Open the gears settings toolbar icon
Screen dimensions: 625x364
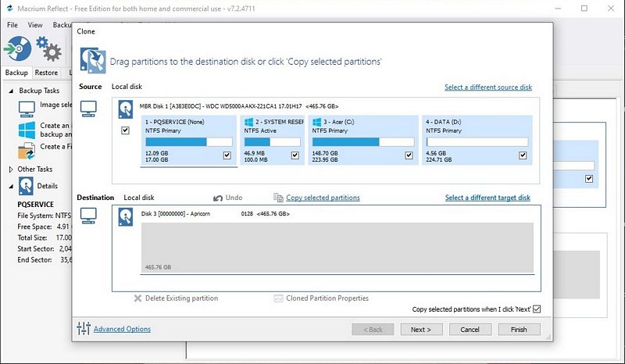[x=48, y=48]
